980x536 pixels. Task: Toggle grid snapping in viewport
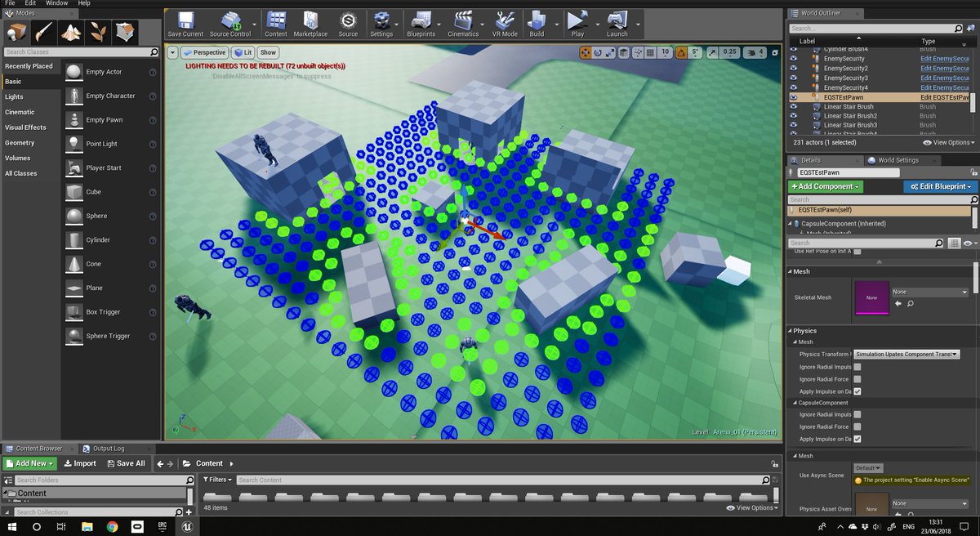tap(650, 52)
